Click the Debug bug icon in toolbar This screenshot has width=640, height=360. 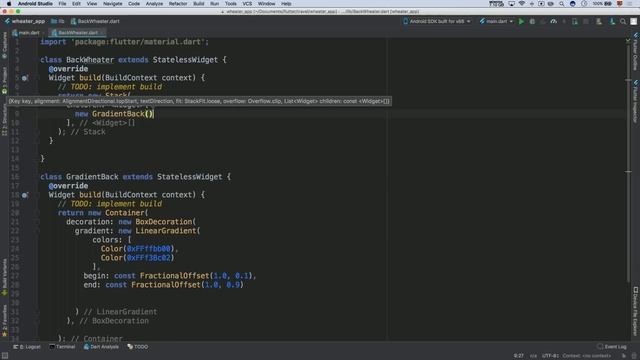click(x=532, y=21)
